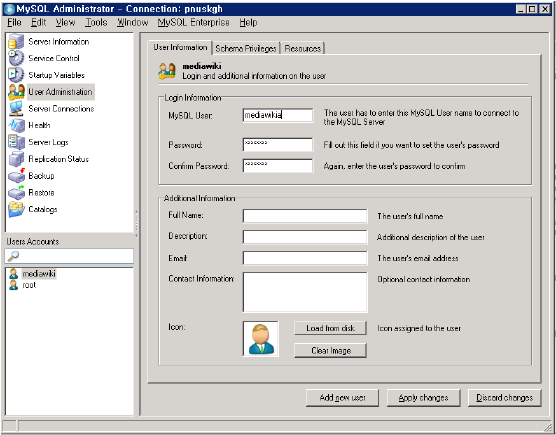The width and height of the screenshot is (556, 435).
Task: Click the root user account icon
Action: pos(13,285)
